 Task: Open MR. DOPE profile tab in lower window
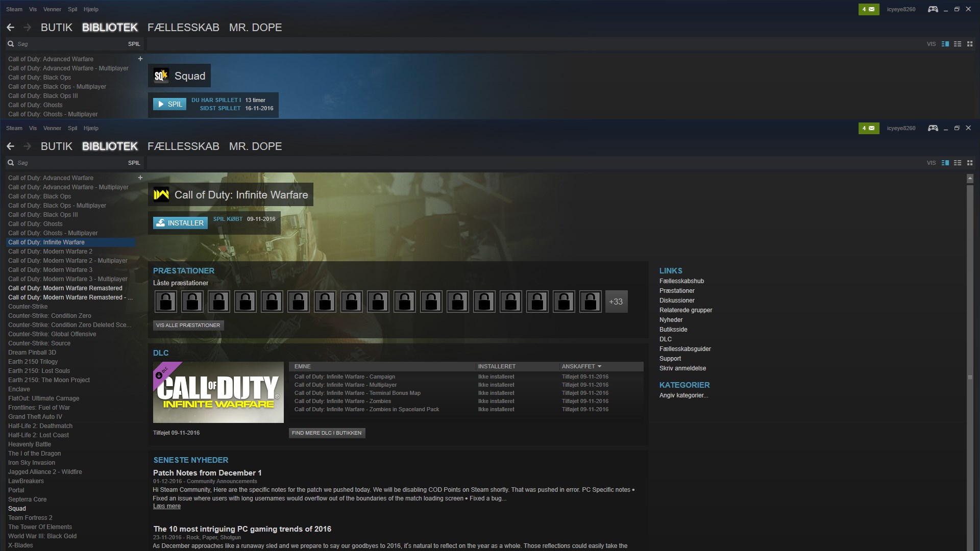point(255,146)
